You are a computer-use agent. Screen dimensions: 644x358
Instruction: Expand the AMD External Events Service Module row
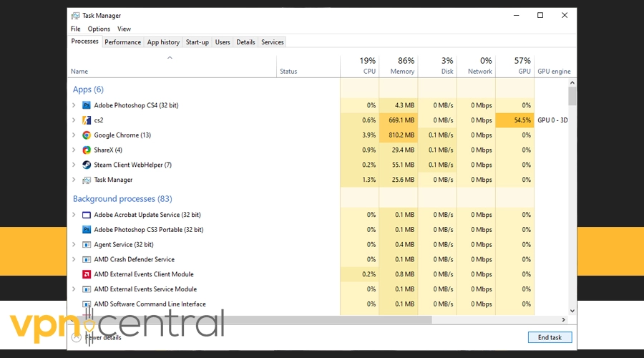tap(74, 289)
